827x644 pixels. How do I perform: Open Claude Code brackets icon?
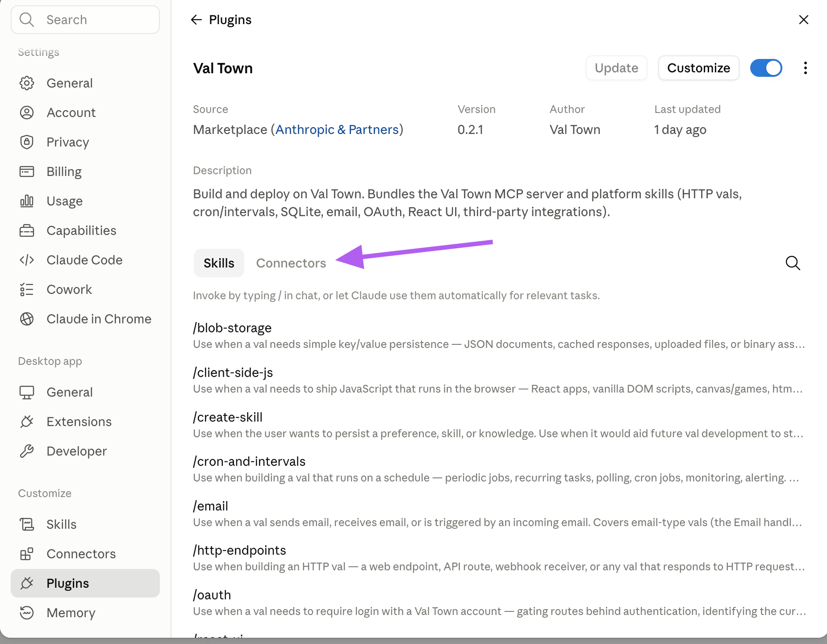tap(27, 260)
